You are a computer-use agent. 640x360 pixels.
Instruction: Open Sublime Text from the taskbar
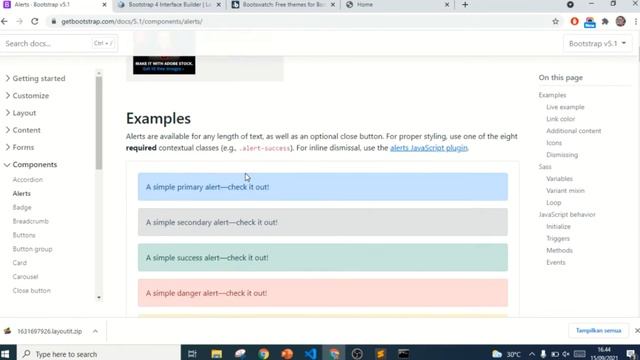380,354
